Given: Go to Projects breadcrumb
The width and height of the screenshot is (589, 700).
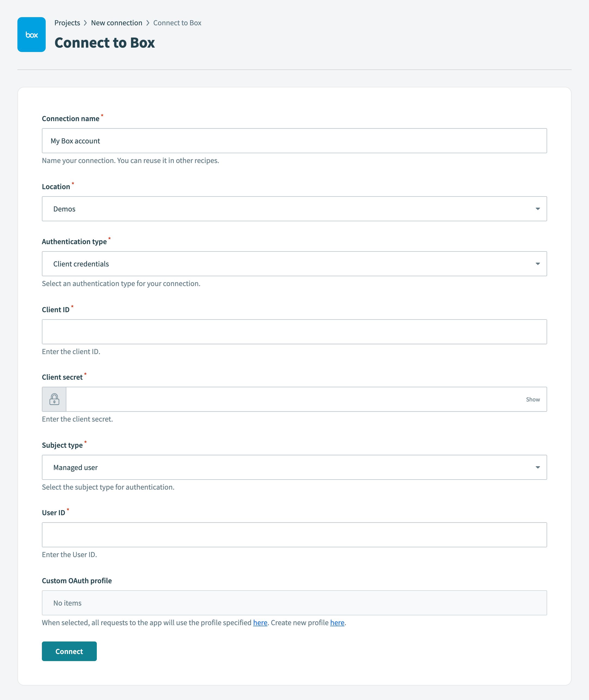Looking at the screenshot, I should [67, 23].
